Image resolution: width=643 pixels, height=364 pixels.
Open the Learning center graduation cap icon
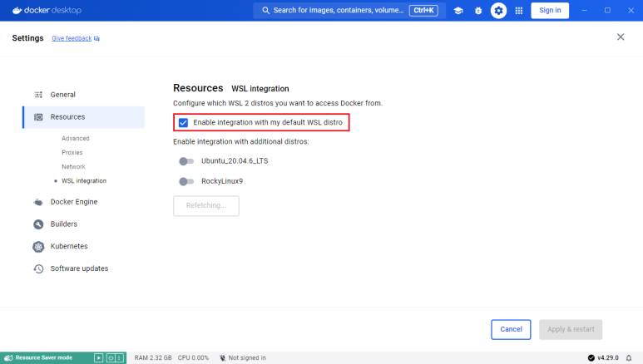(x=458, y=11)
